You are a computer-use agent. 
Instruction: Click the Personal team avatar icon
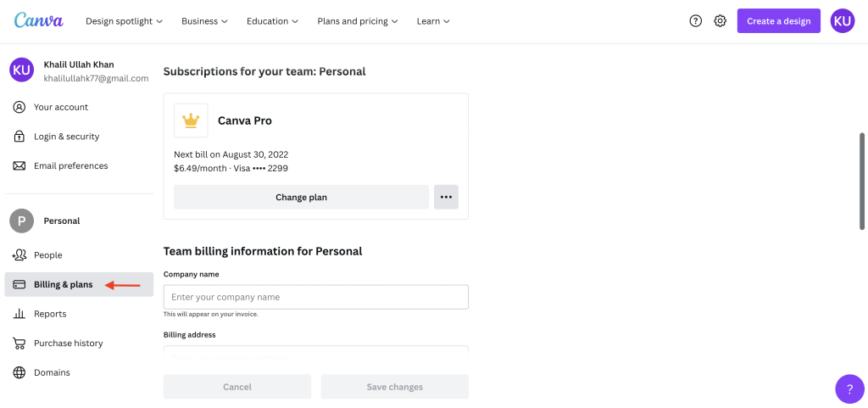(x=21, y=221)
